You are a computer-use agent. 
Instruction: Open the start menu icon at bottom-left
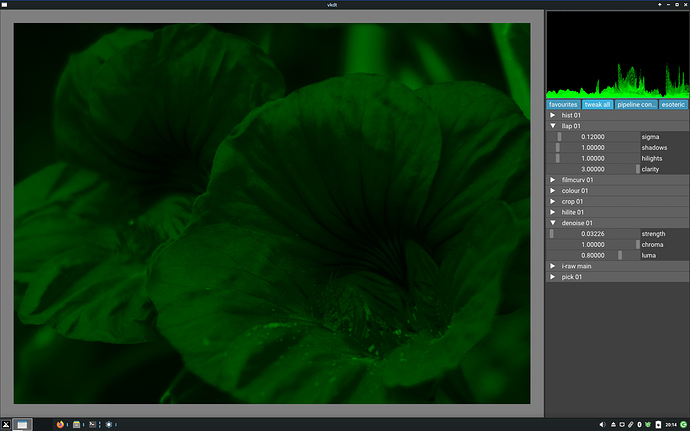pyautogui.click(x=6, y=424)
